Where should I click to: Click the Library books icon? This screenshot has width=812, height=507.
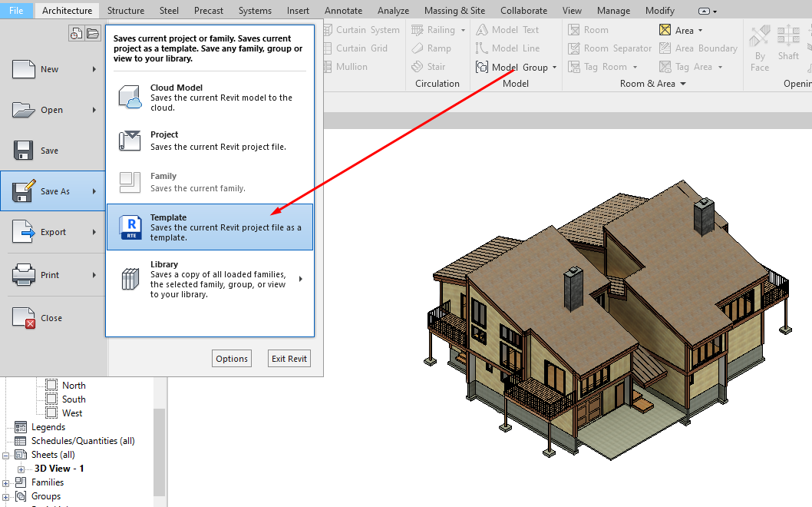[130, 279]
